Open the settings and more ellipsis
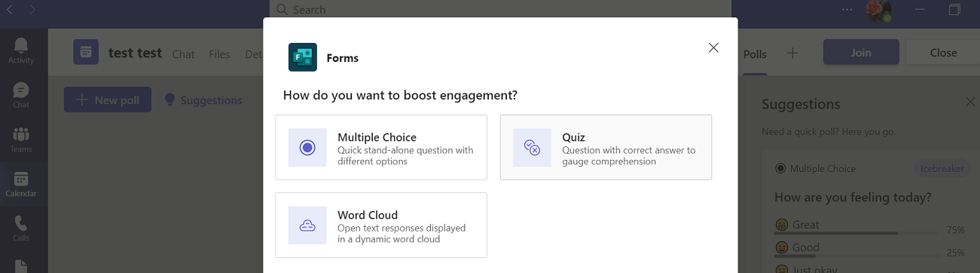Viewport: 980px width, 273px height. coord(847,10)
